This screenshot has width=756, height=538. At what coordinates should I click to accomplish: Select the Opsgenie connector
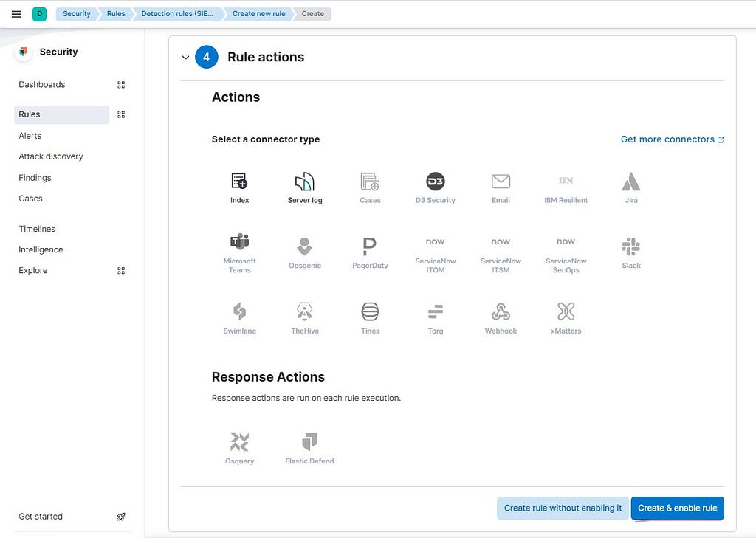305,254
